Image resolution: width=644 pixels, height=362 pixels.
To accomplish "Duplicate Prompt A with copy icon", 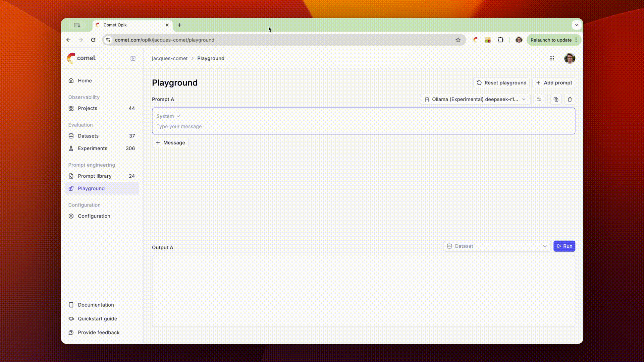I will 556,99.
